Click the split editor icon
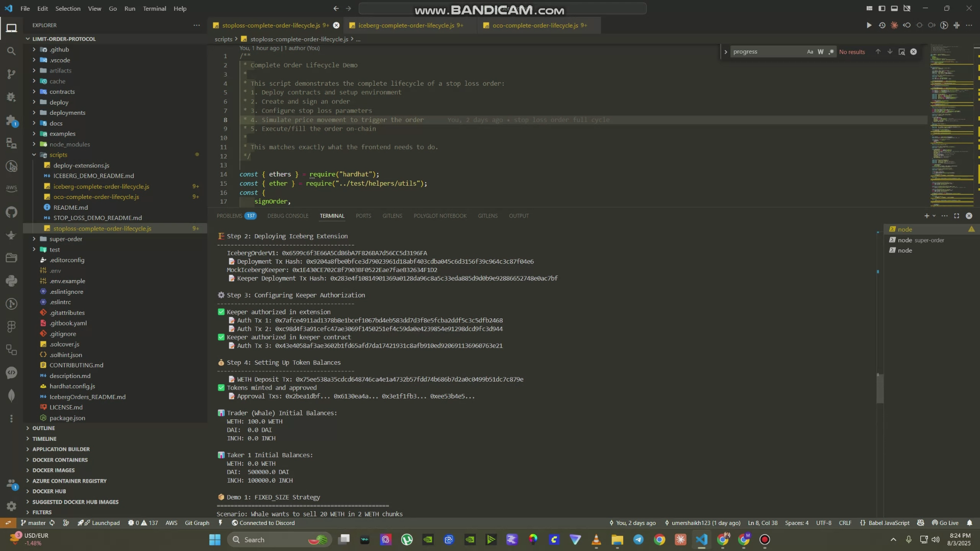This screenshot has width=980, height=551. (956, 25)
